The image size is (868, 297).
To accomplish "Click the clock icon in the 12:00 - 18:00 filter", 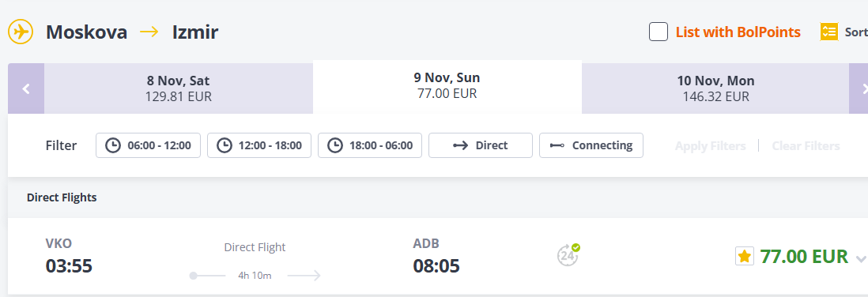I will click(225, 145).
